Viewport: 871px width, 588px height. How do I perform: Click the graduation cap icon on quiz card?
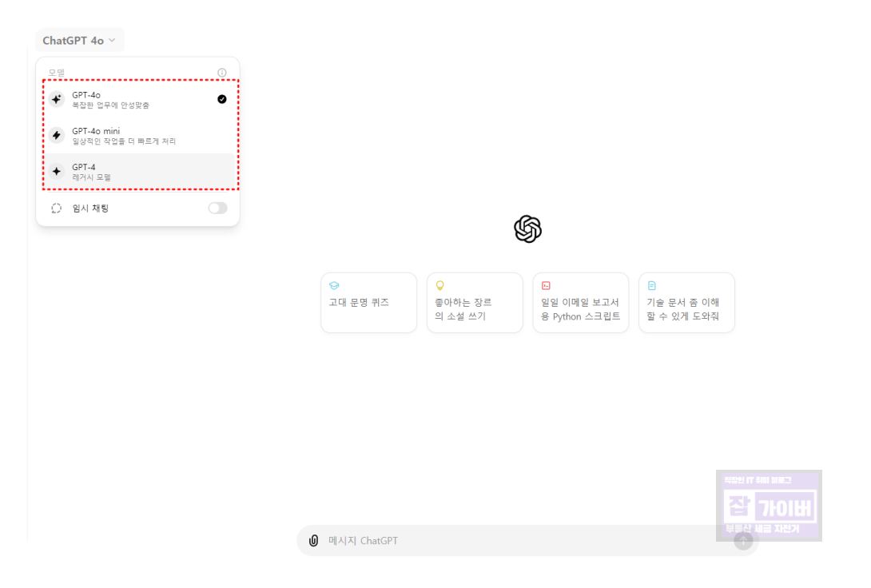tap(334, 285)
